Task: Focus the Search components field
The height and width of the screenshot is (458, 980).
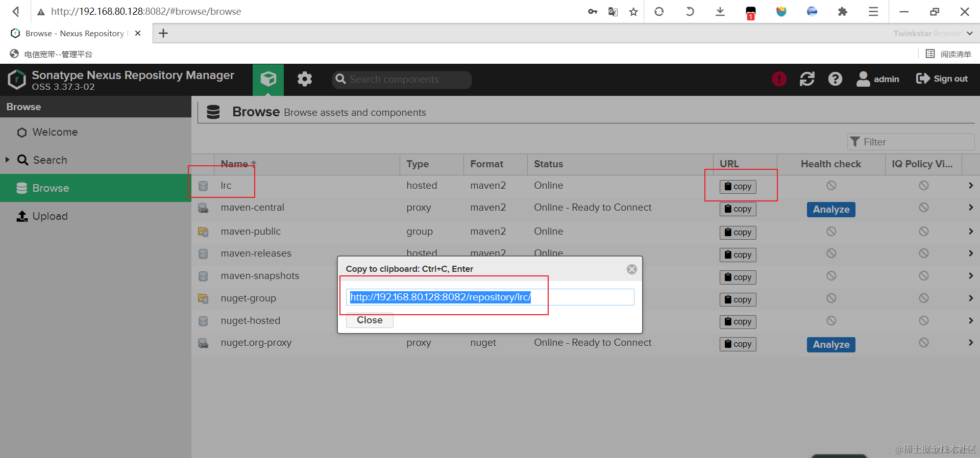Action: (402, 80)
